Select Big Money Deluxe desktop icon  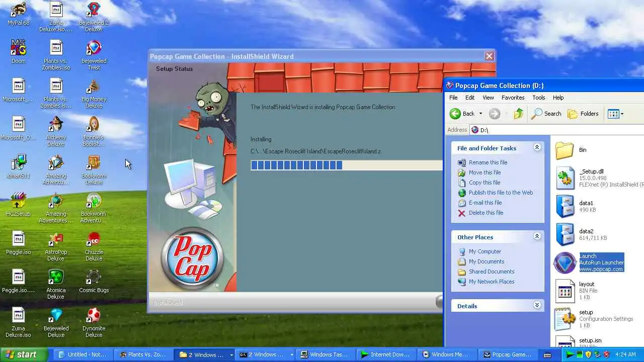click(x=94, y=94)
